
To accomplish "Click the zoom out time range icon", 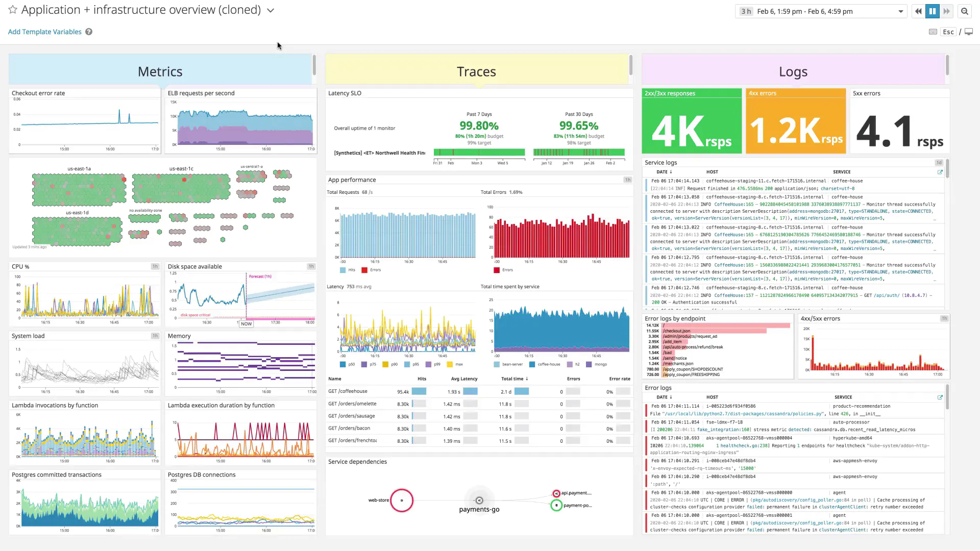I will [965, 11].
